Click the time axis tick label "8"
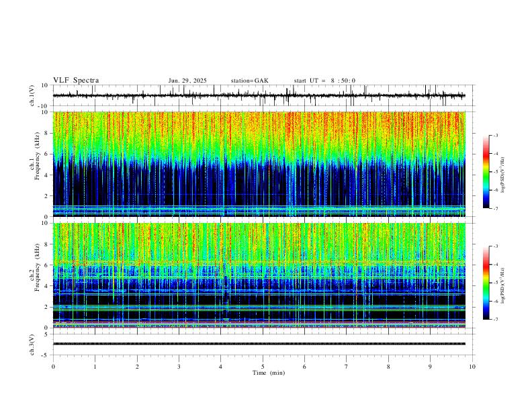Screen dimensions: 532x411 click(388, 367)
